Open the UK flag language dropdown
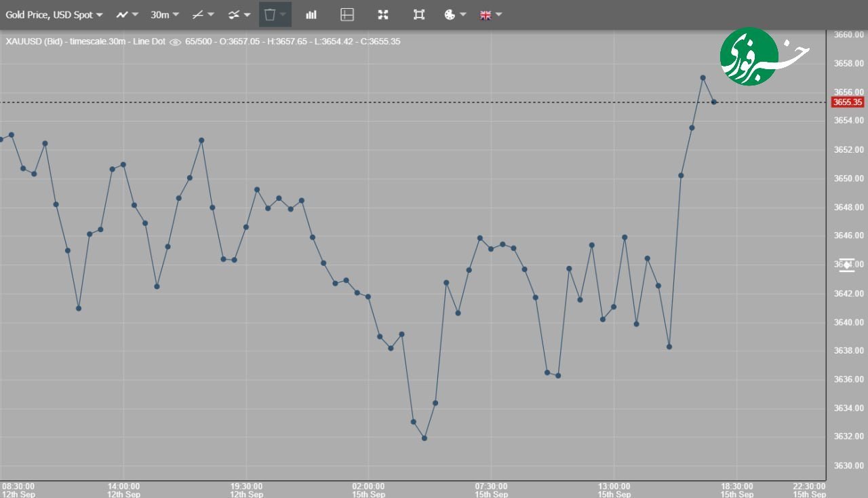Image resolution: width=868 pixels, height=498 pixels. coord(491,14)
